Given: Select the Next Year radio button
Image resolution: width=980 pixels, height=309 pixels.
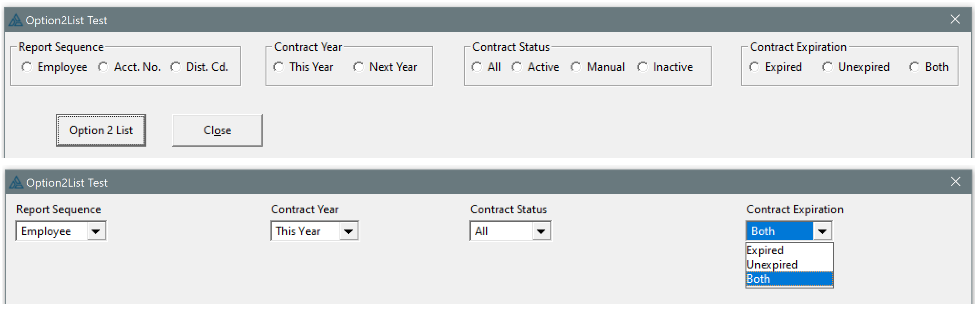Looking at the screenshot, I should pos(358,67).
